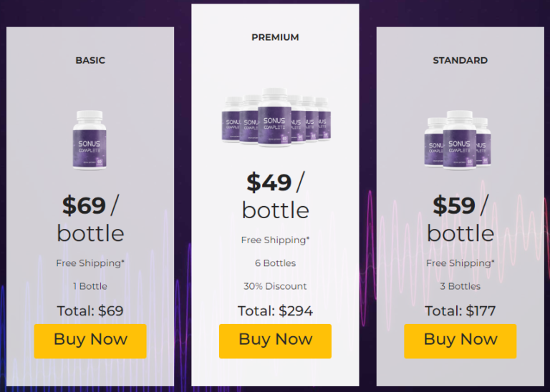Click the Total: $294 text
The height and width of the screenshot is (392, 550).
click(x=275, y=311)
